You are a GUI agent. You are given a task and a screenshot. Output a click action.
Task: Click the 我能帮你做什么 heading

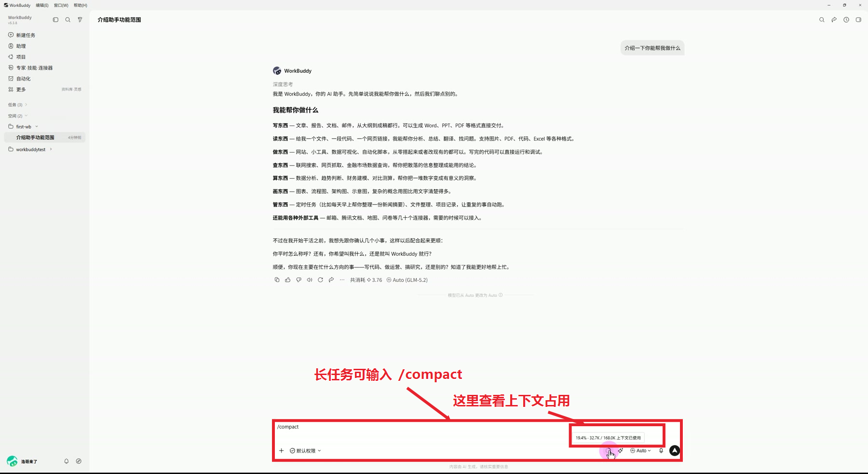pyautogui.click(x=296, y=110)
